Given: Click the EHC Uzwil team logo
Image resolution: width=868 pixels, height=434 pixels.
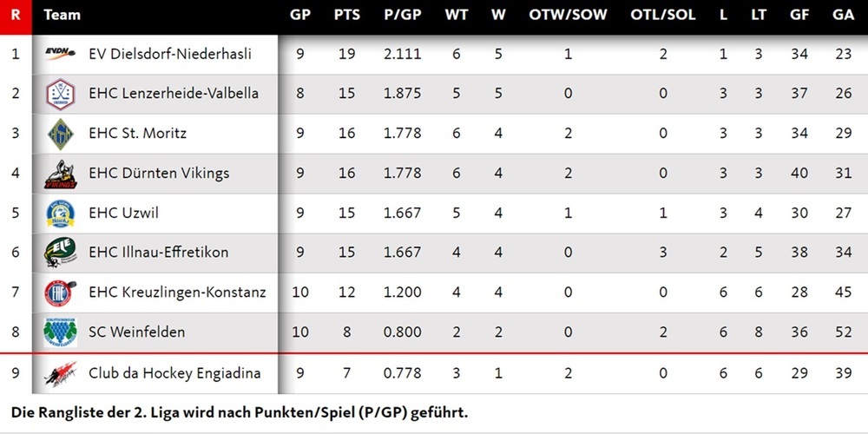Looking at the screenshot, I should (61, 213).
